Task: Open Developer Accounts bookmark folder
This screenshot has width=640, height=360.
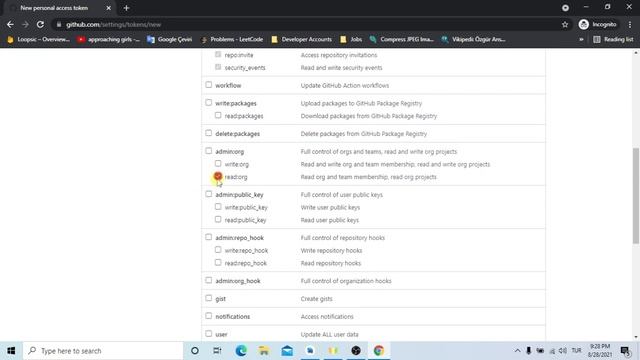Action: coord(301,40)
